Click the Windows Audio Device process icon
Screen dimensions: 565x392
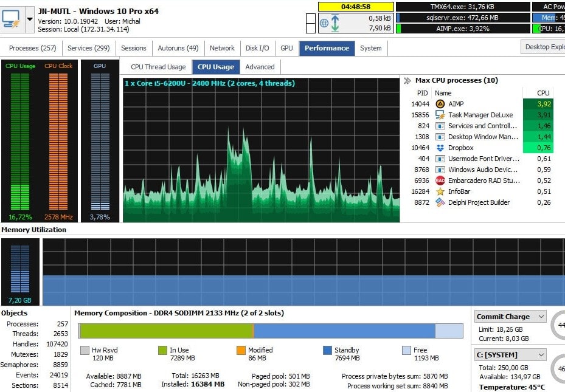coord(440,170)
